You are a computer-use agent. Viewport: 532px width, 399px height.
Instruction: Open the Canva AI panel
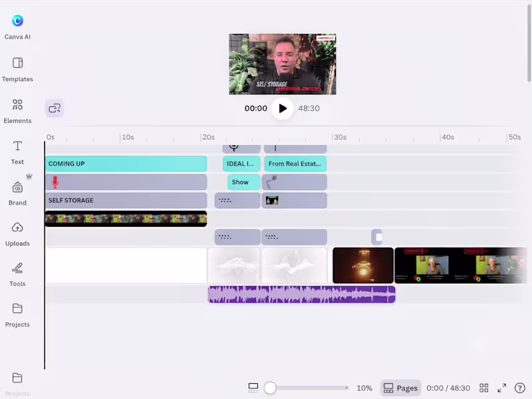coord(17,27)
